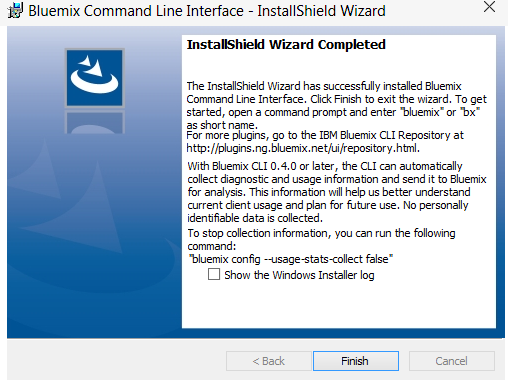
Task: Click the Bluemix CLI logo image
Action: (x=94, y=78)
